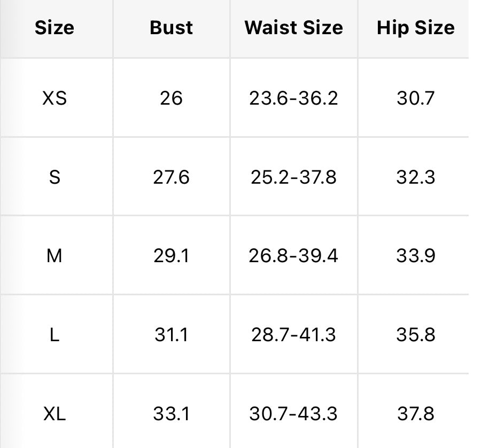Select the M size row label

pos(55,256)
